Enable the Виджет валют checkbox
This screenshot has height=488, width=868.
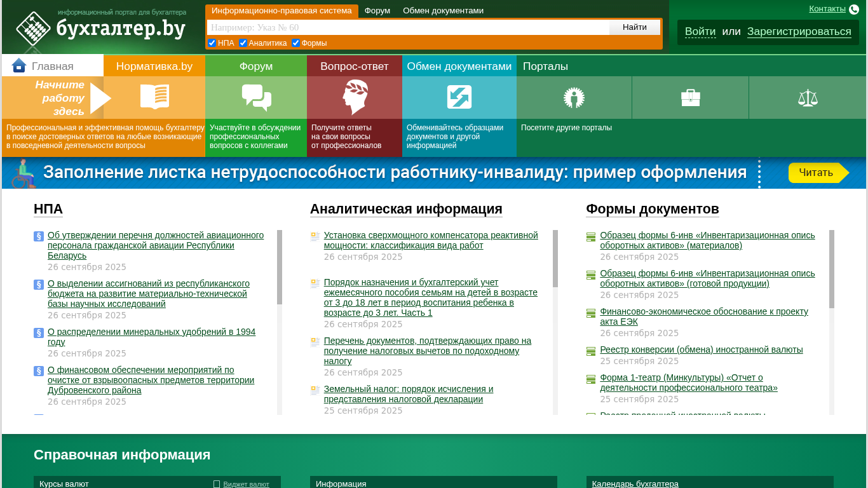217,484
